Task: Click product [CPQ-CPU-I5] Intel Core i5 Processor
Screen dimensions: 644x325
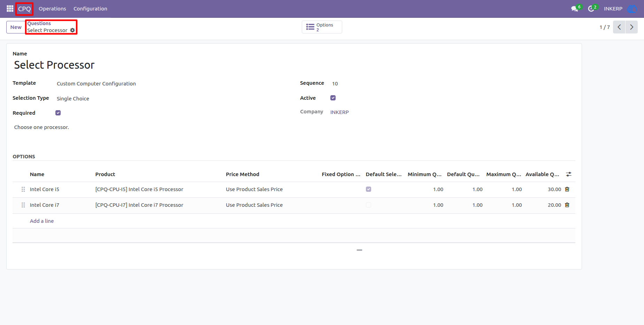Action: pyautogui.click(x=139, y=189)
